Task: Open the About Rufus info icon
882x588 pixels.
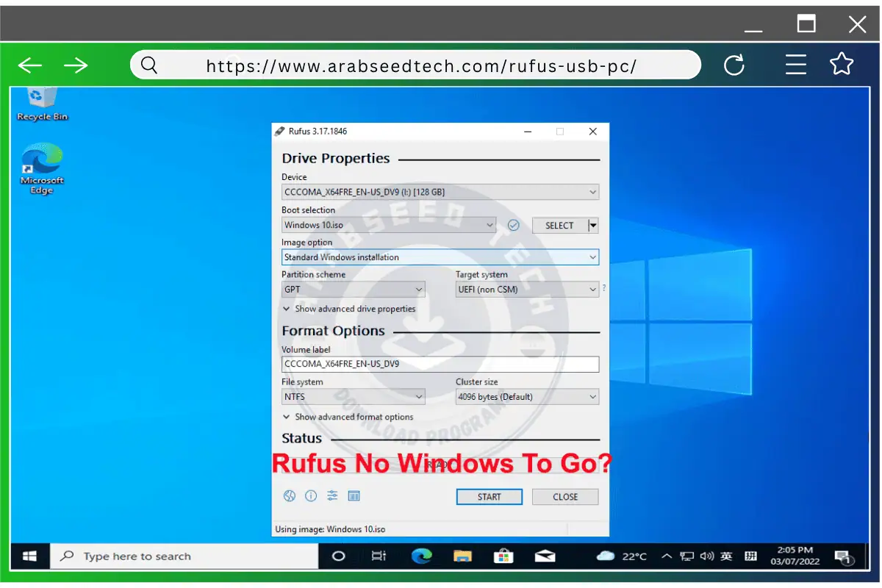Action: coord(310,495)
